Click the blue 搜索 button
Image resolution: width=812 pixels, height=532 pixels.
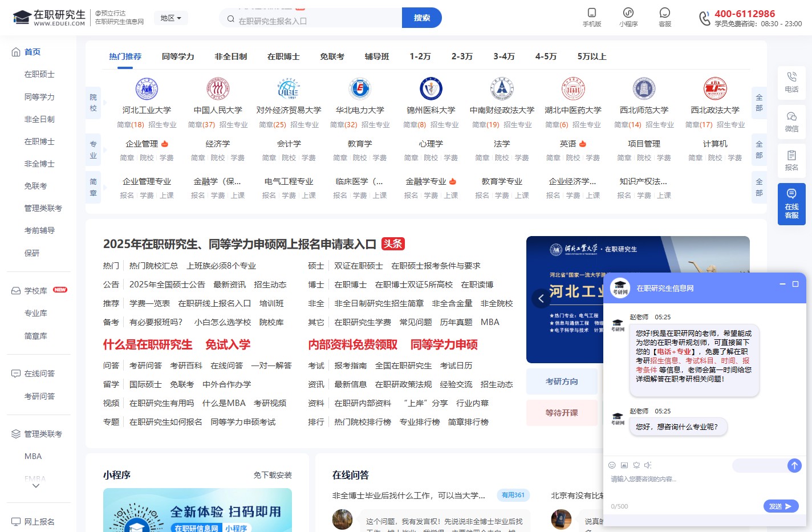pos(422,18)
